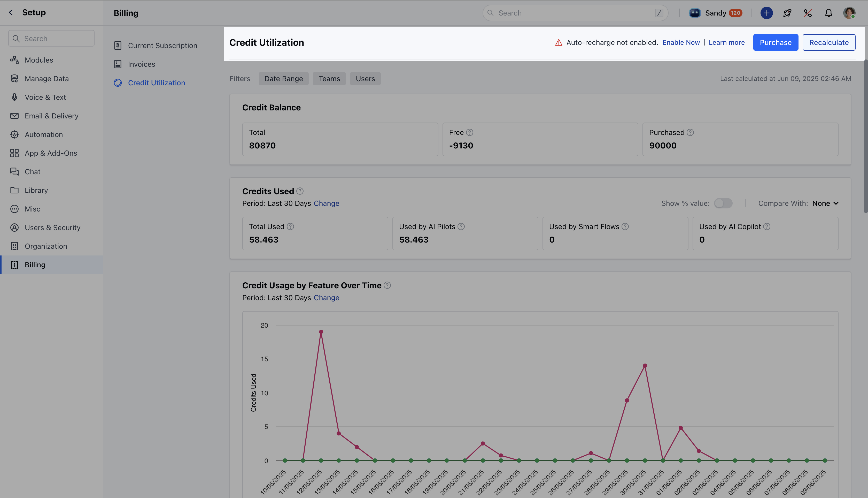Image resolution: width=868 pixels, height=498 pixels.
Task: Click help icon next to Free
Action: pos(470,132)
